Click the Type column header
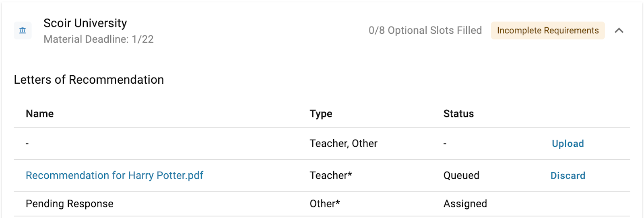Viewport: 644px width, 218px height. (321, 114)
